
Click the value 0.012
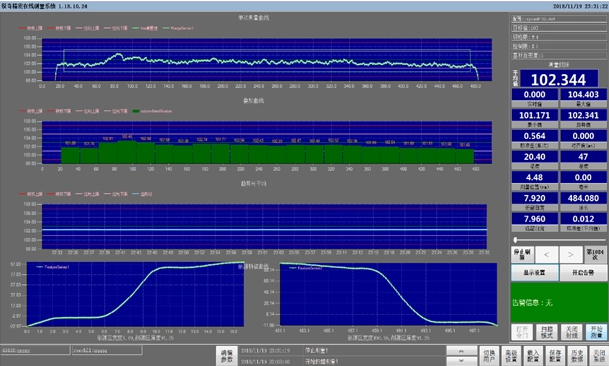click(583, 219)
